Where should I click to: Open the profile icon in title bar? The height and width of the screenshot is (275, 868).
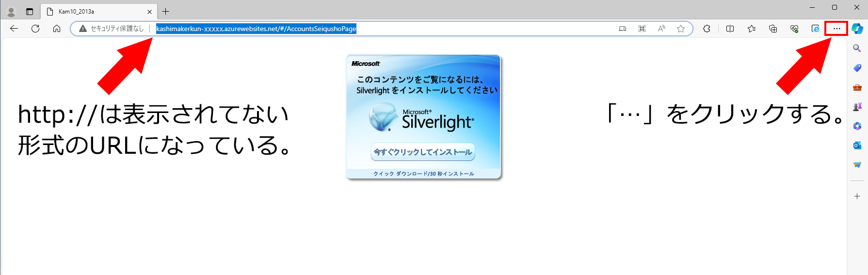pyautogui.click(x=11, y=12)
